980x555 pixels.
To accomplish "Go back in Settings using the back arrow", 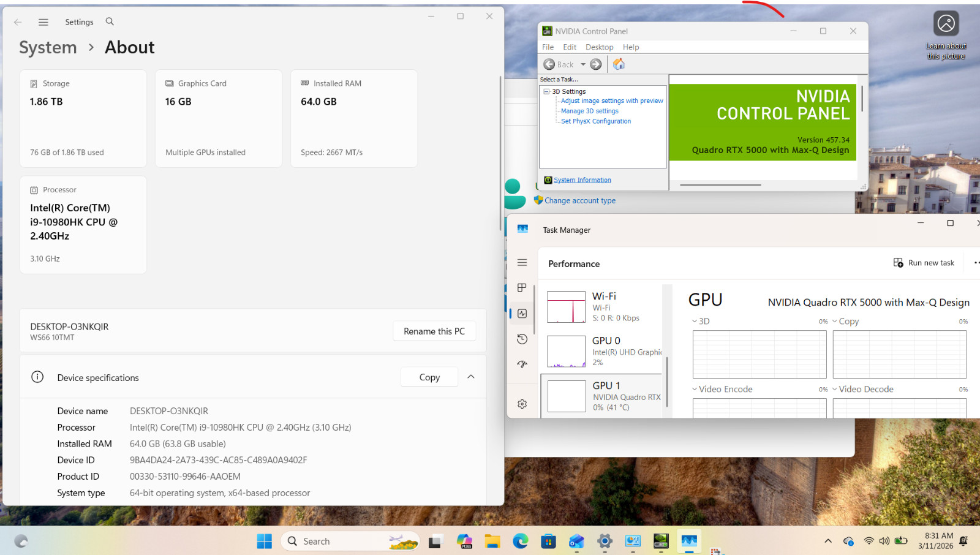I will point(18,22).
